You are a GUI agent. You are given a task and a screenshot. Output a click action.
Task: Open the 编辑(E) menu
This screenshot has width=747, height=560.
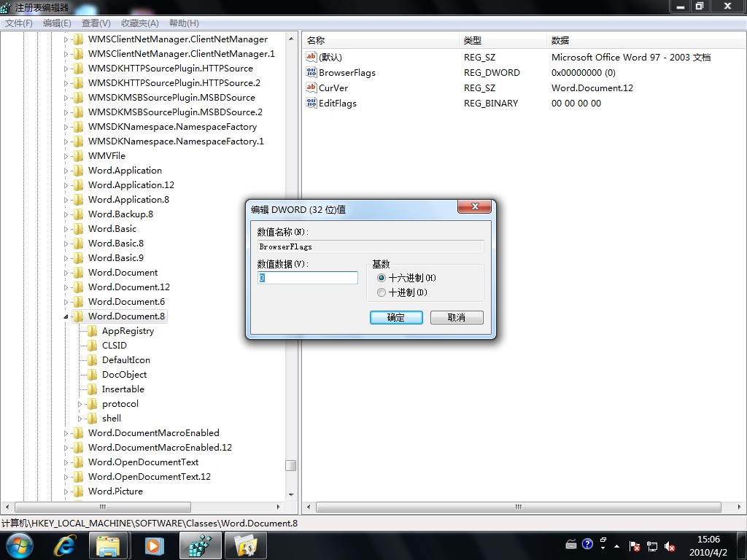(x=57, y=23)
